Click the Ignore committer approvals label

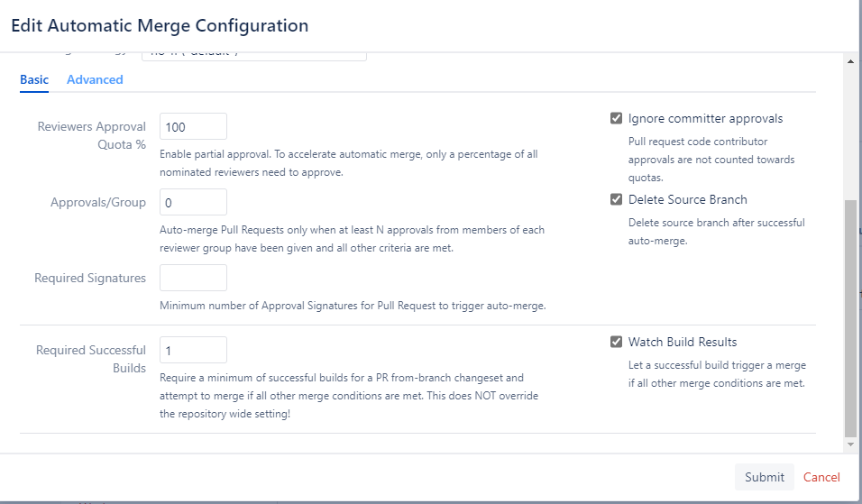[x=705, y=118]
